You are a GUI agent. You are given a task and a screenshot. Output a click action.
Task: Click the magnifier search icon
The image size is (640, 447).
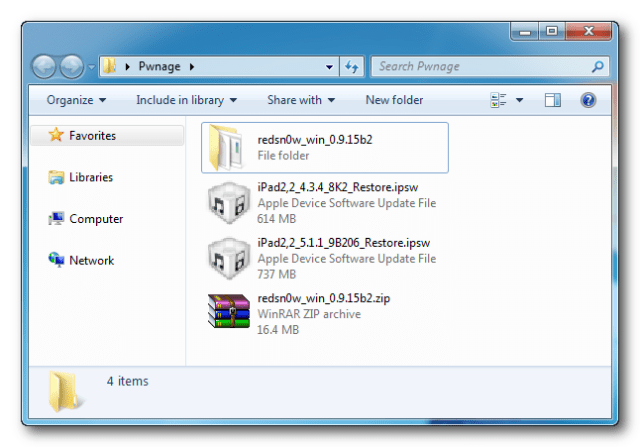tap(598, 67)
